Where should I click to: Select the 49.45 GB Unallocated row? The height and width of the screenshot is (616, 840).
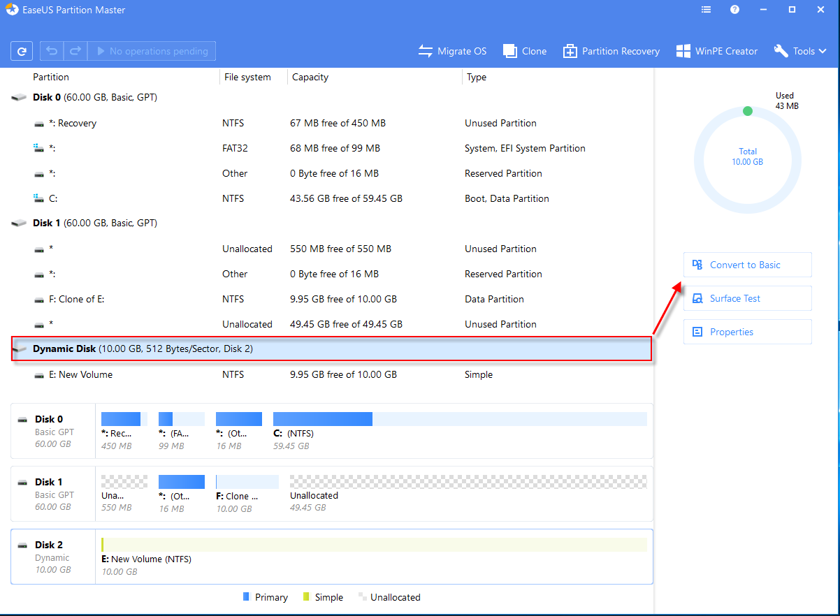tap(332, 324)
